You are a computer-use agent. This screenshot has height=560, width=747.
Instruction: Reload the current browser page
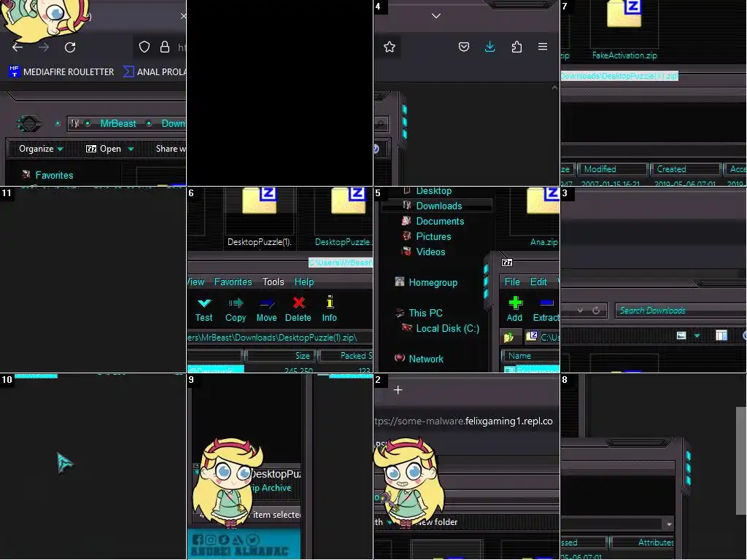point(70,47)
